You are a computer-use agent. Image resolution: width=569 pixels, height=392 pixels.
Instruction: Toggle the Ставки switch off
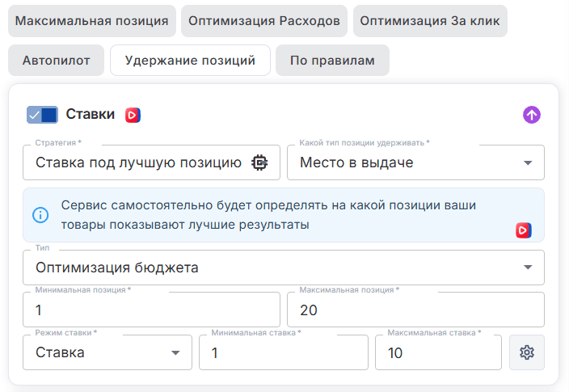[x=43, y=115]
